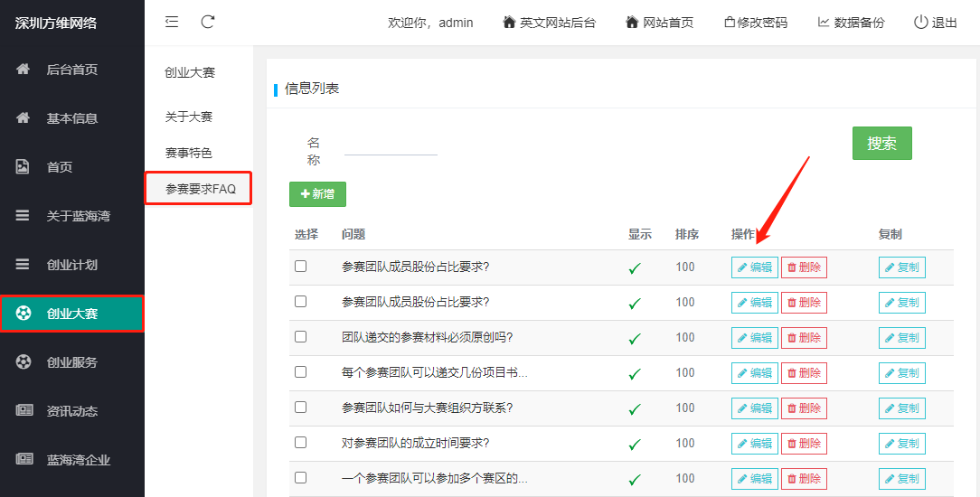Select the checkbox for 参赛团队如何与大赛组织方联系?
Screen dimensions: 980x497
click(x=301, y=408)
